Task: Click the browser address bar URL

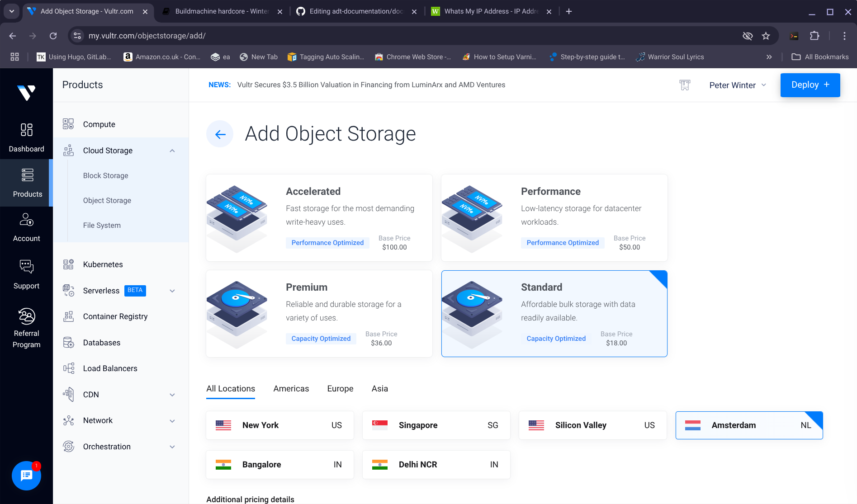Action: (x=147, y=36)
